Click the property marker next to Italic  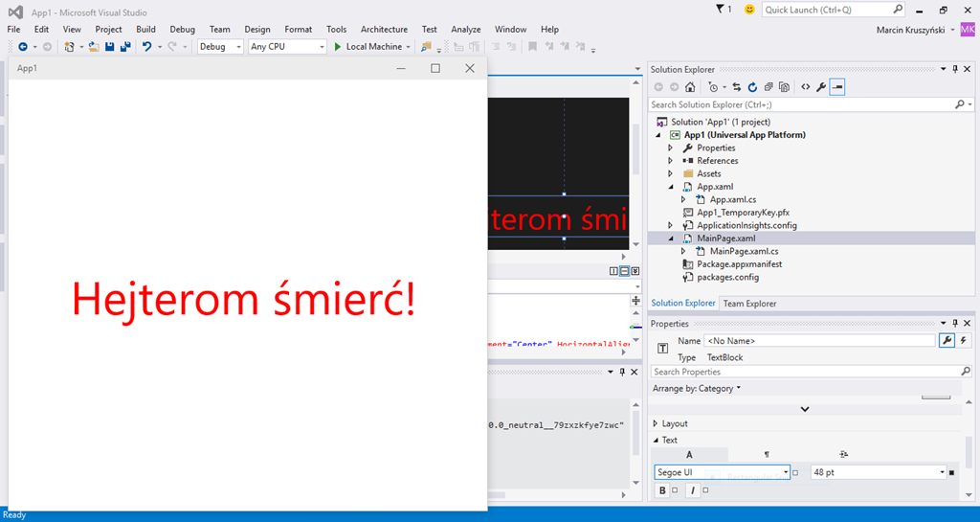click(705, 490)
